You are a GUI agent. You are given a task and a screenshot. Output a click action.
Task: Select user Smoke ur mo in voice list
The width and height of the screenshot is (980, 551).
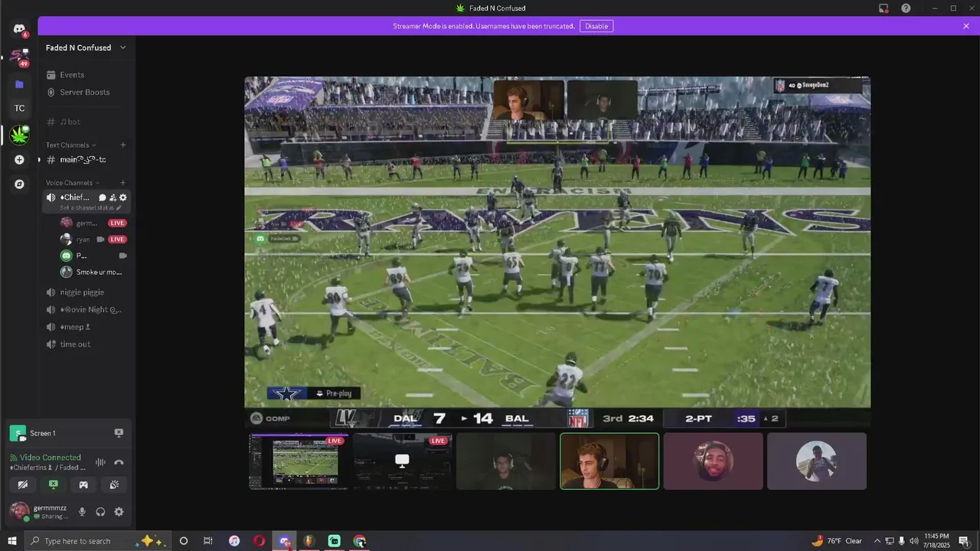[x=92, y=272]
